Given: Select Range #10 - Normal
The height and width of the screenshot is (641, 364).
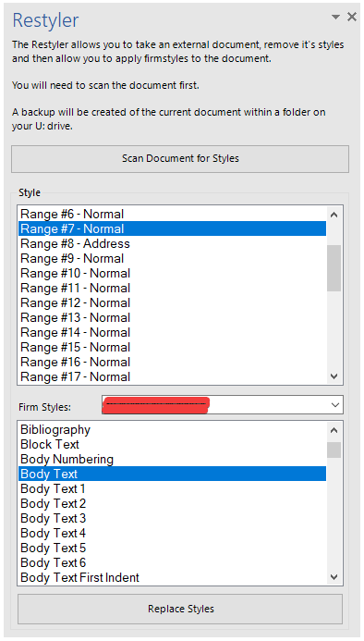Looking at the screenshot, I should (172, 273).
